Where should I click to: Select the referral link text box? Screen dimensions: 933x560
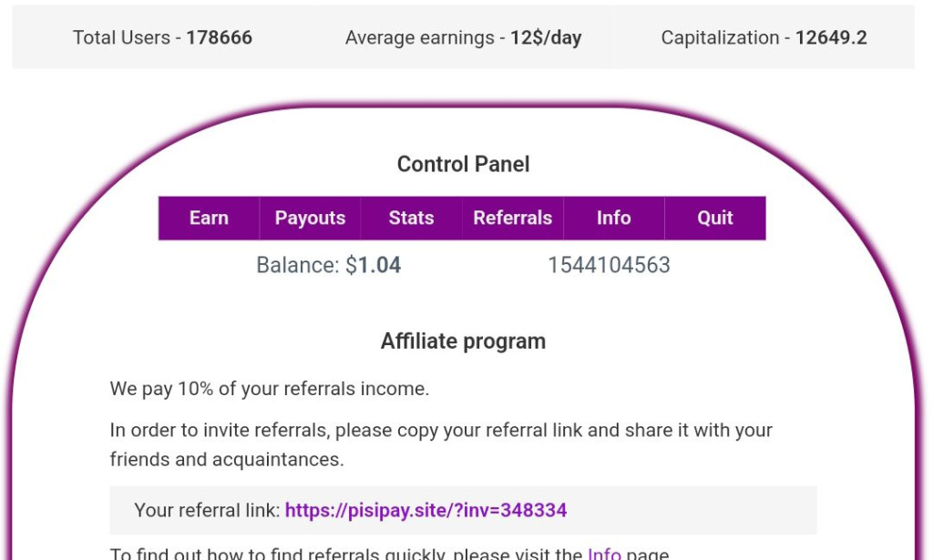tap(463, 510)
